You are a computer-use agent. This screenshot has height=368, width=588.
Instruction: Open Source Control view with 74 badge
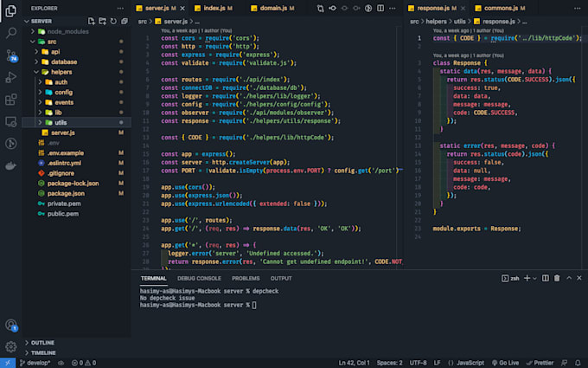click(x=11, y=55)
